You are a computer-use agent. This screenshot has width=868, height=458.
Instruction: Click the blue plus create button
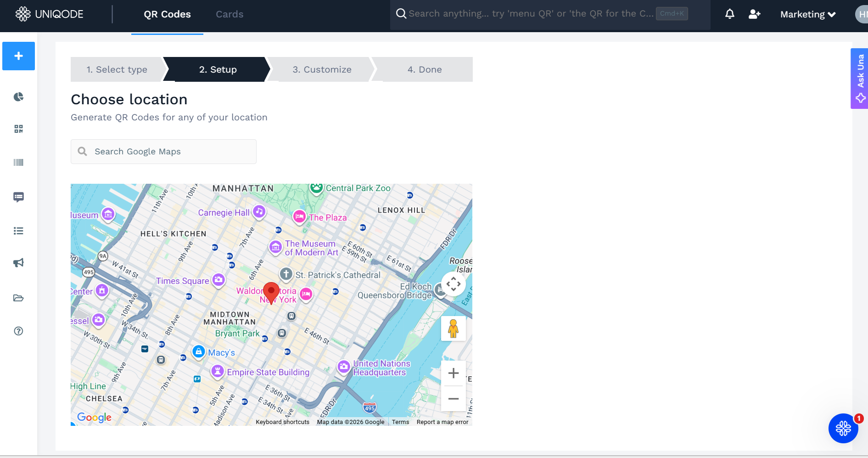pos(18,56)
